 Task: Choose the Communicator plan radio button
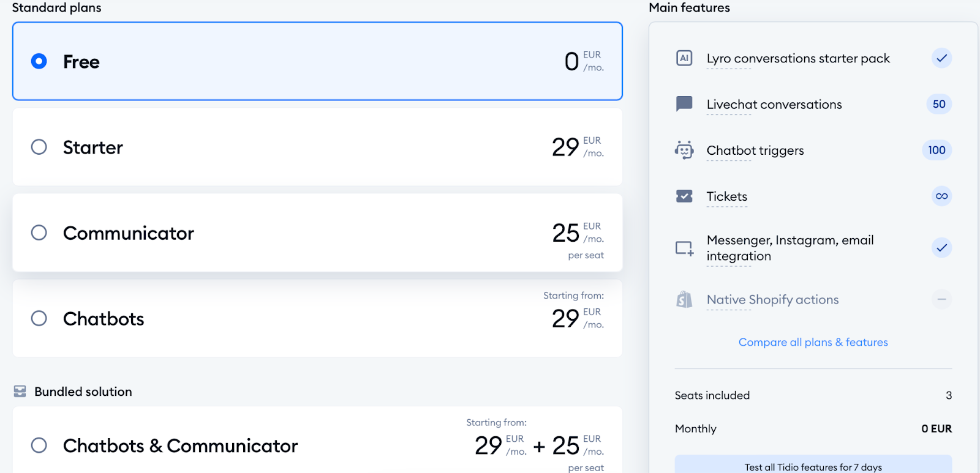(39, 233)
